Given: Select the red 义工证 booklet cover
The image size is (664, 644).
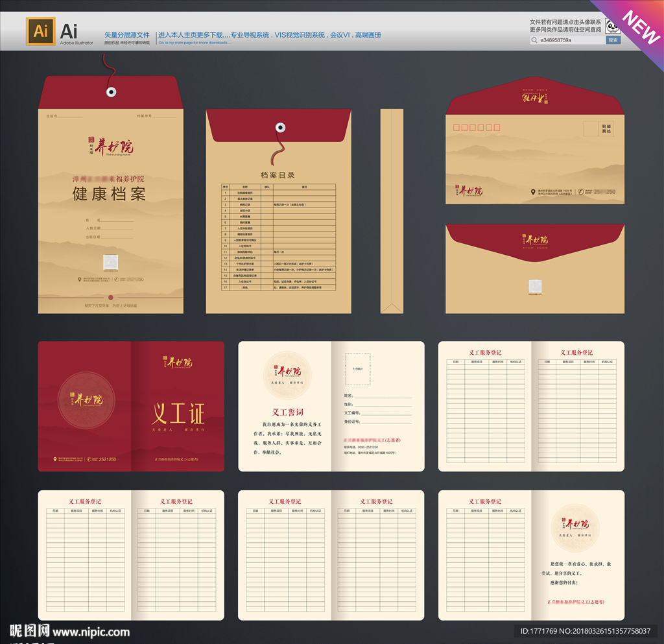Looking at the screenshot, I should tap(131, 407).
